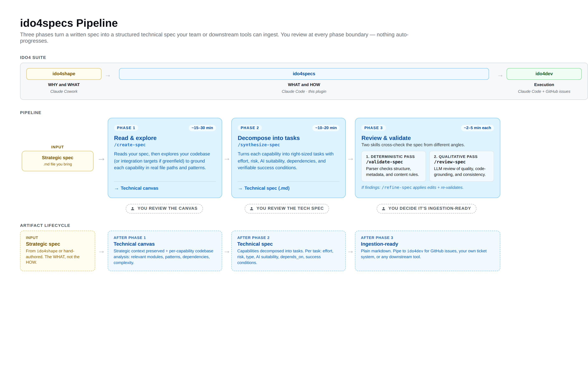This screenshot has height=376, width=588.
Task: Click the '1. DETERMINISTIC PASS' card
Action: tap(393, 166)
